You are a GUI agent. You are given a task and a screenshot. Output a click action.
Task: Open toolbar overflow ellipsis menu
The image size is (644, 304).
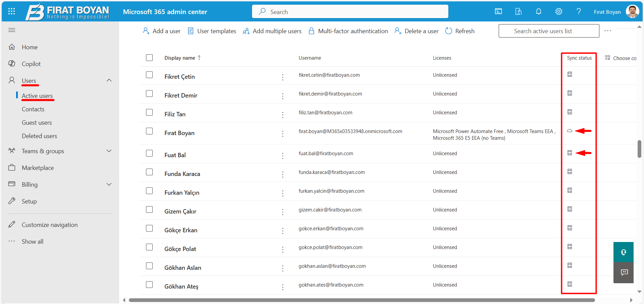click(608, 31)
